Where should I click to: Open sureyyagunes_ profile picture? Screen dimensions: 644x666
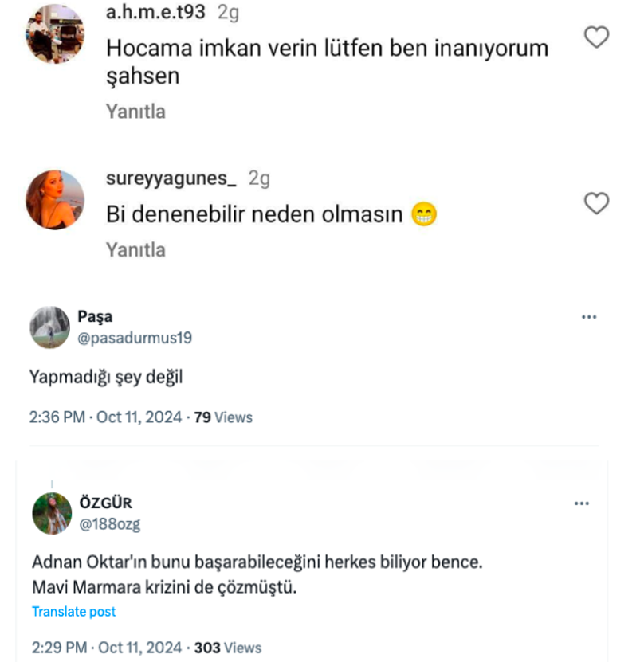(55, 199)
